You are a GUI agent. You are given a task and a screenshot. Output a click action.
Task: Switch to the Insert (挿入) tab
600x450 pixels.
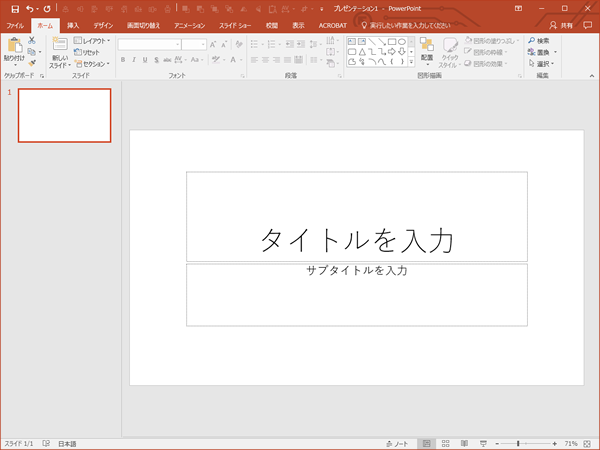(73, 24)
